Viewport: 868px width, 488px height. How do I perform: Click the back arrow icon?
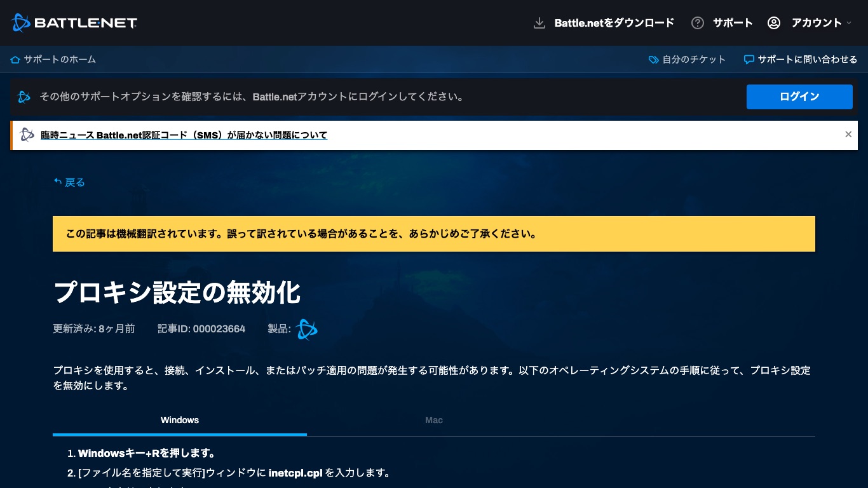tap(58, 182)
